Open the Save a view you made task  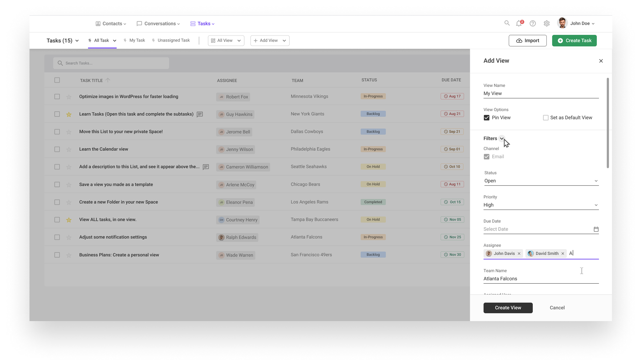(116, 184)
